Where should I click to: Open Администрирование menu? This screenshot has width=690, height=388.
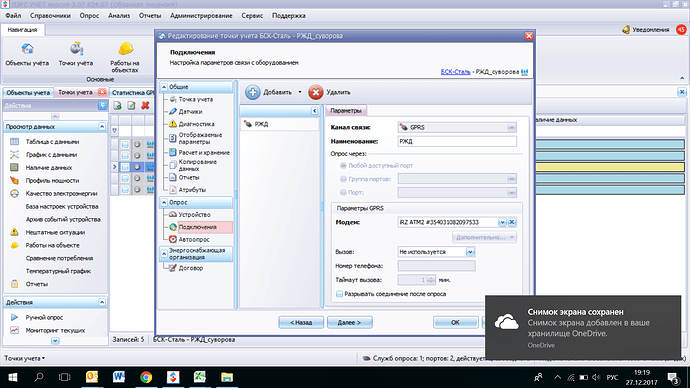tap(201, 15)
